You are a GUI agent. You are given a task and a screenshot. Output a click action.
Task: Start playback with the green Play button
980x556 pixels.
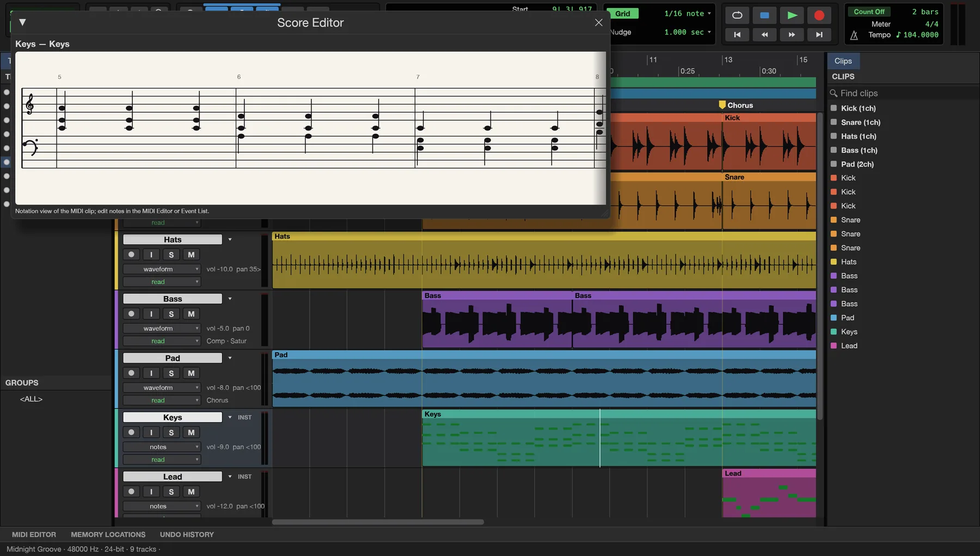pos(792,15)
